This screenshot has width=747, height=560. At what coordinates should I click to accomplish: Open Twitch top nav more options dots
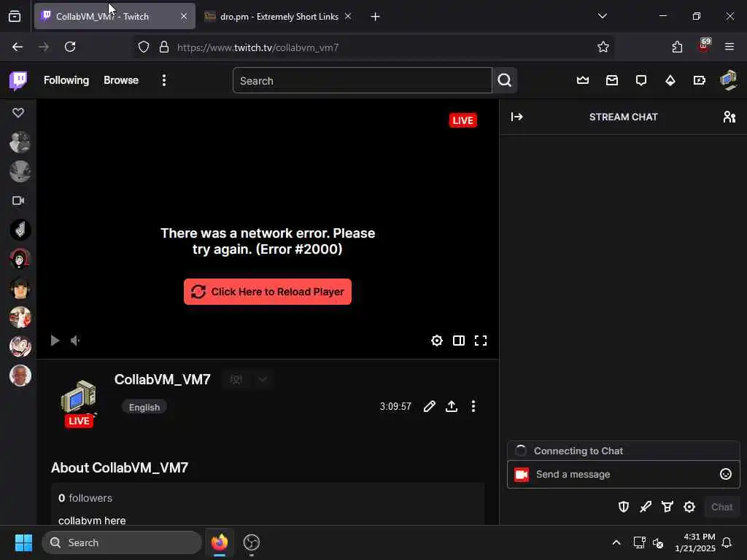click(x=164, y=80)
